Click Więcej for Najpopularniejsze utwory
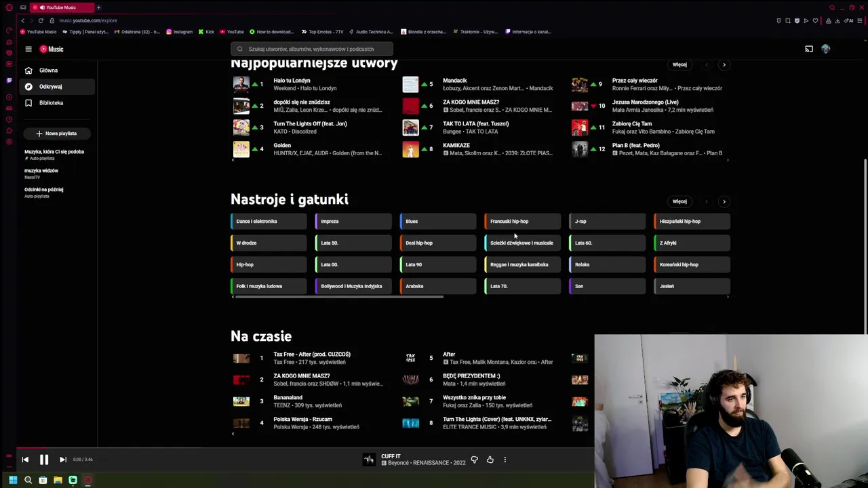 tap(679, 64)
